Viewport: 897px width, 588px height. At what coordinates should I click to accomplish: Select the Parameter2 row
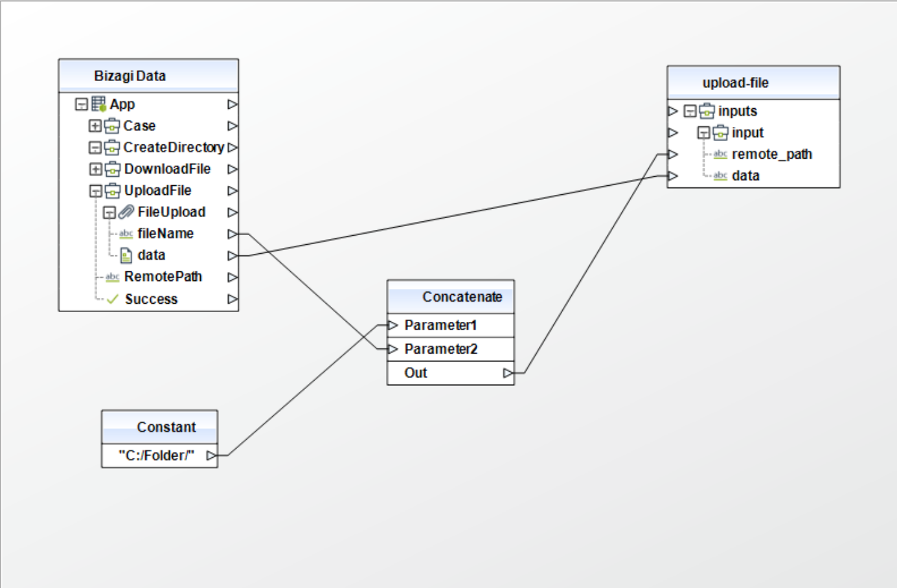451,349
